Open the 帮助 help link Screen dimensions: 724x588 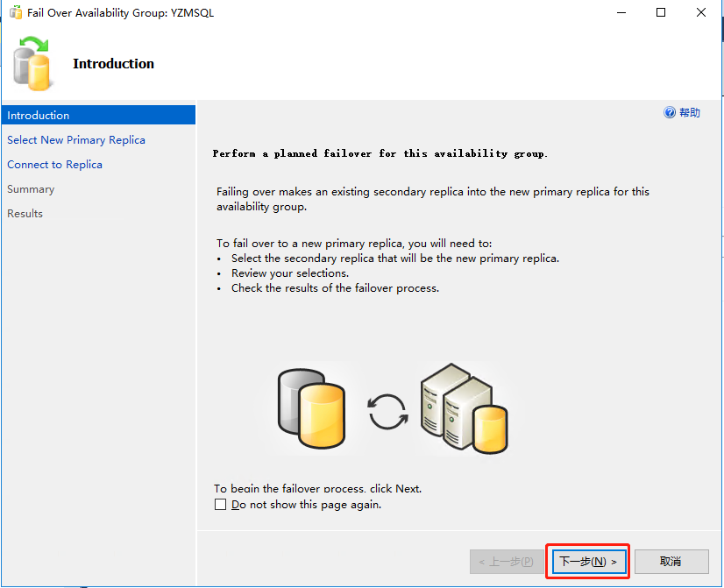pos(690,113)
